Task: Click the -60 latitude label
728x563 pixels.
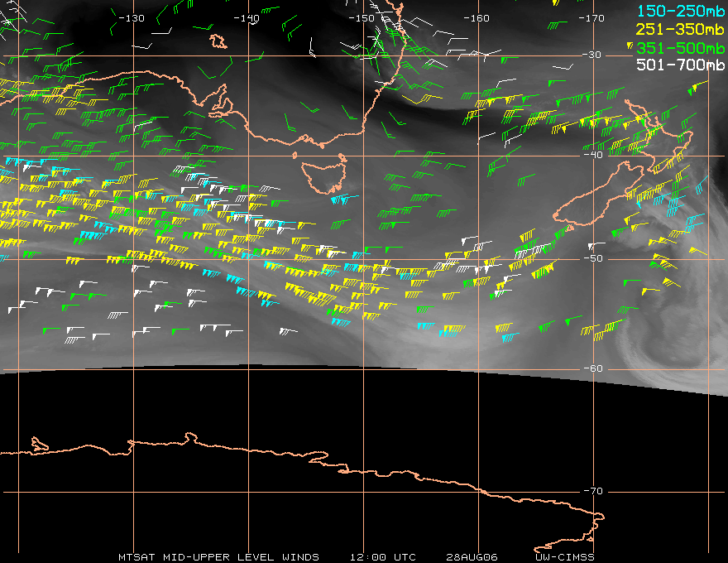Action: tap(593, 368)
